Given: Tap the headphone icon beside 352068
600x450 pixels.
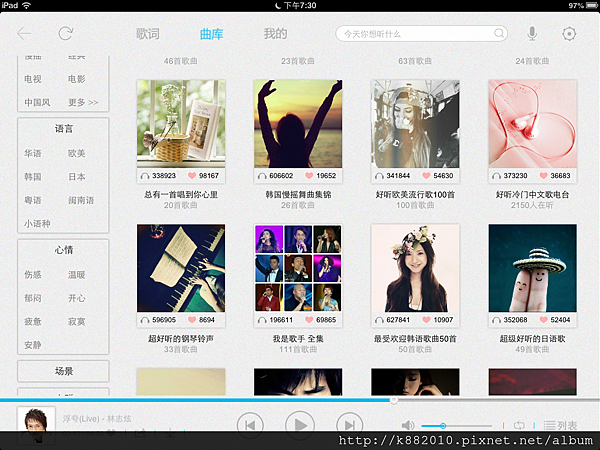Looking at the screenshot, I should pos(496,320).
